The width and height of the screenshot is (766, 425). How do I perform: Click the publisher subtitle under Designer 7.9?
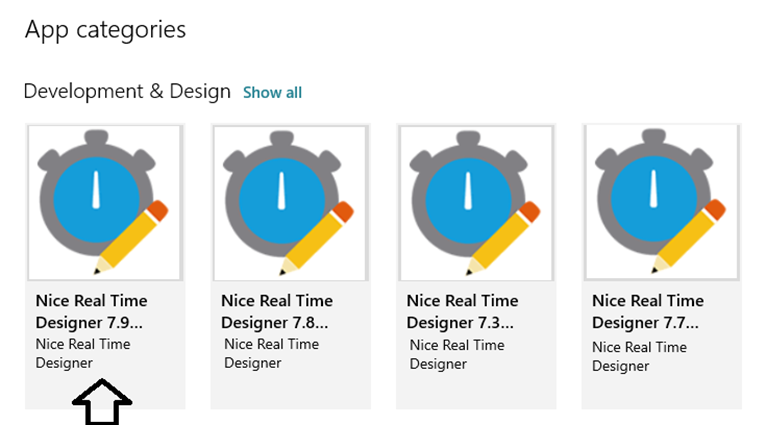(83, 353)
